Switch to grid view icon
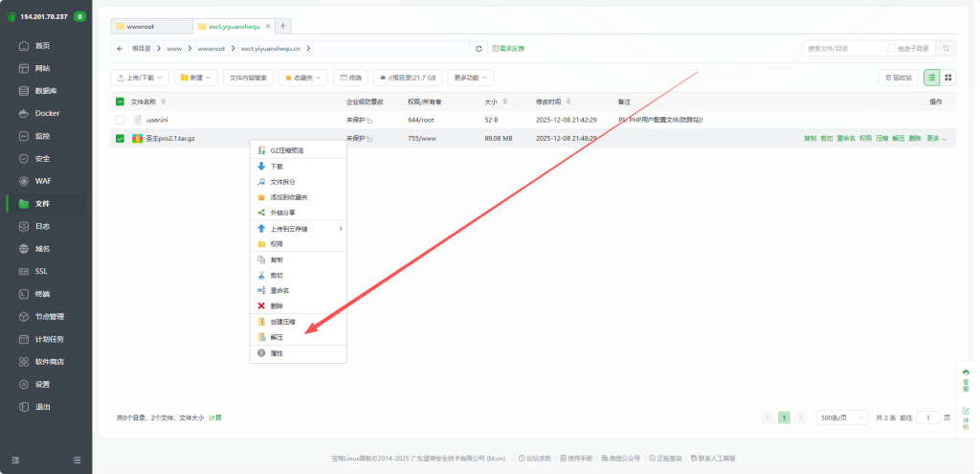 (948, 78)
